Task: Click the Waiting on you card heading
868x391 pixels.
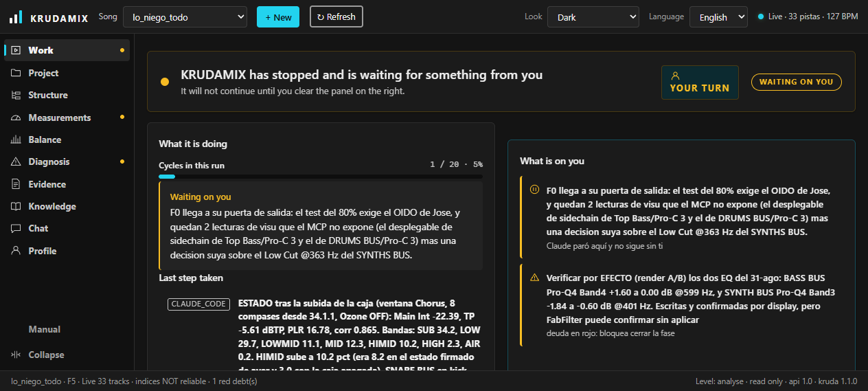Action: coord(201,197)
